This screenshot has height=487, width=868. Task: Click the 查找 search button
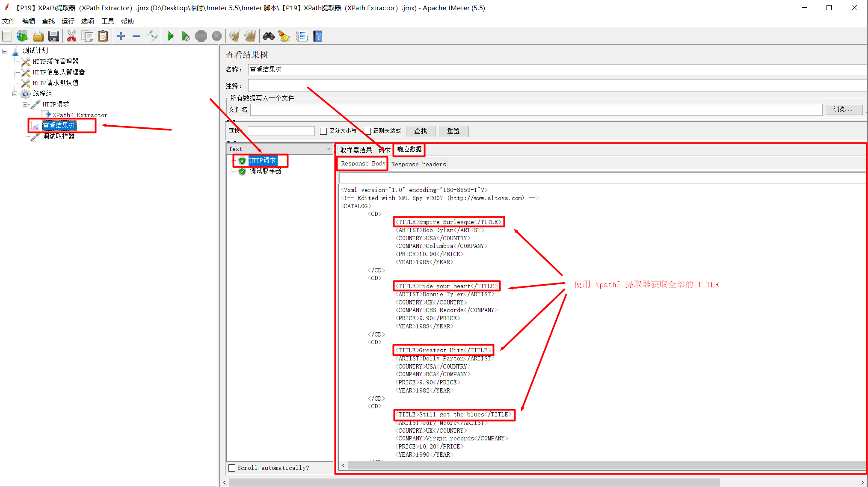421,131
